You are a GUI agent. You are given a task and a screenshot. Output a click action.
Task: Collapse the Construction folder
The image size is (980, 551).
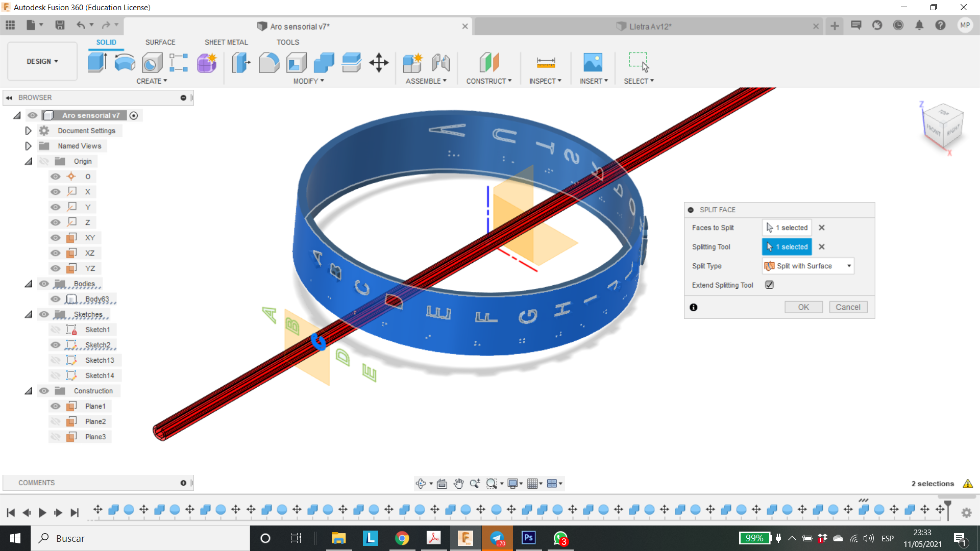[28, 391]
